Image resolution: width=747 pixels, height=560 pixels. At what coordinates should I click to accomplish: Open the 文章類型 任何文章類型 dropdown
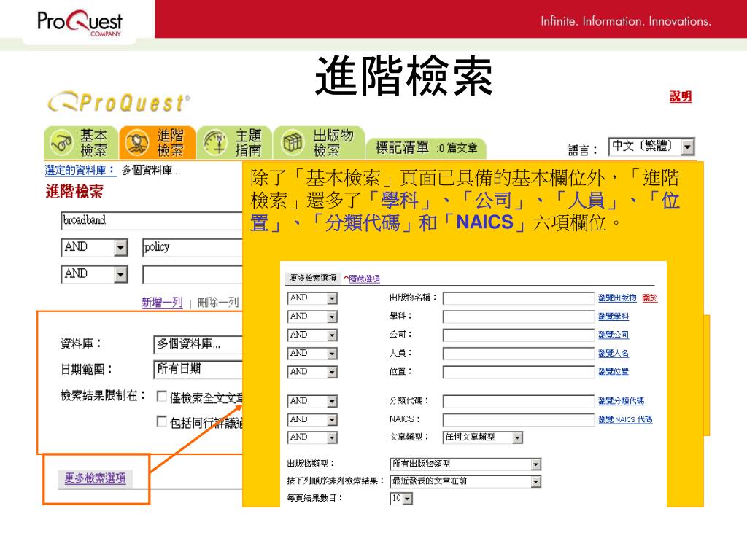coord(483,437)
